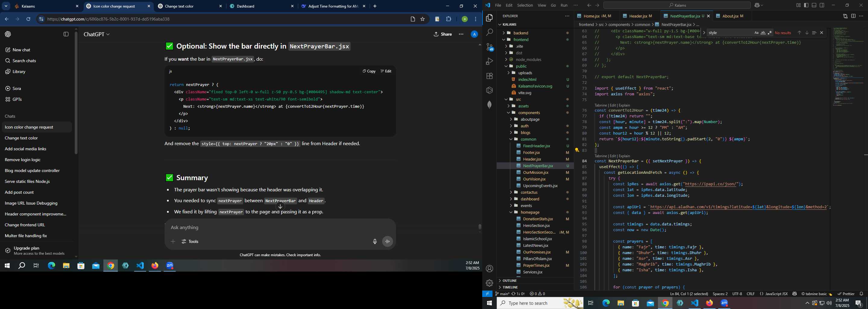Screen dimensions: 868x309
Task: Expand the TIMELINE section
Action: point(535,287)
